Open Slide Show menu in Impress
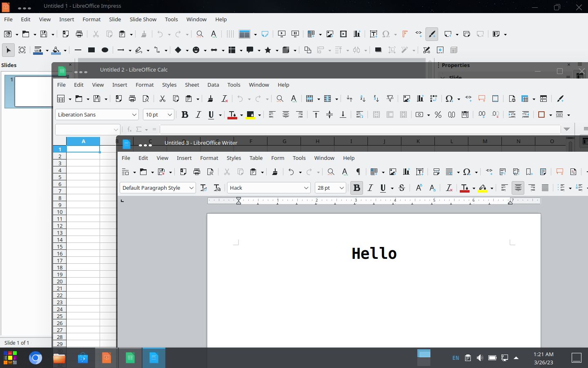 143,19
